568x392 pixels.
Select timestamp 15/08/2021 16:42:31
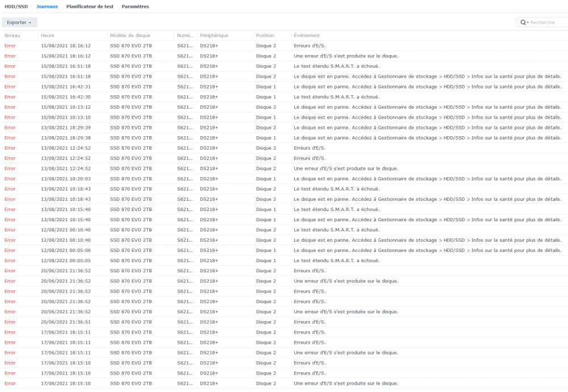point(65,87)
